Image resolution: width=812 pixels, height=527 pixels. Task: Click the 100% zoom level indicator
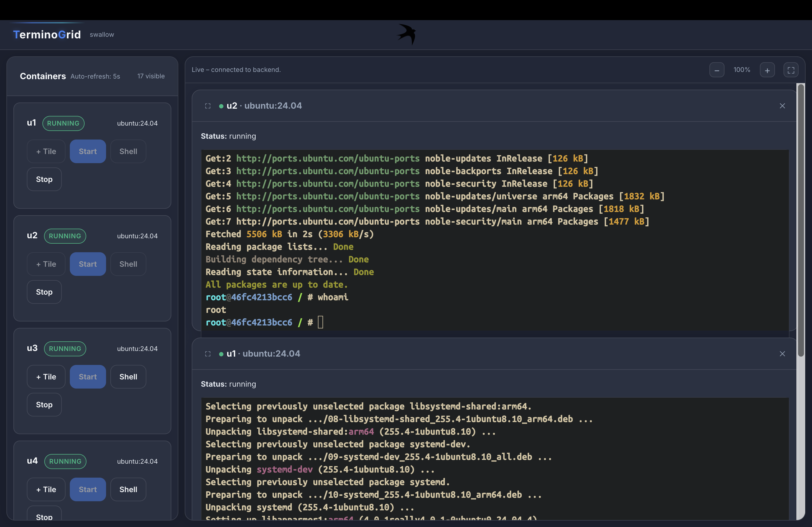point(742,70)
